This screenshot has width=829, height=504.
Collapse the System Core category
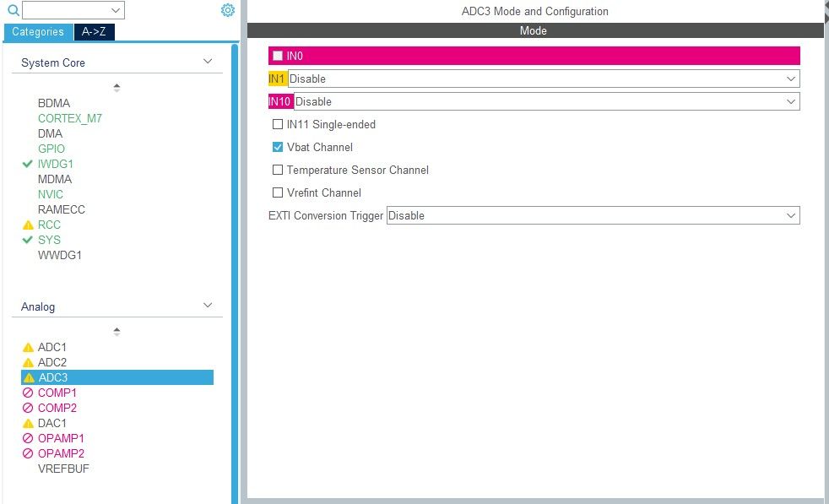[x=208, y=62]
